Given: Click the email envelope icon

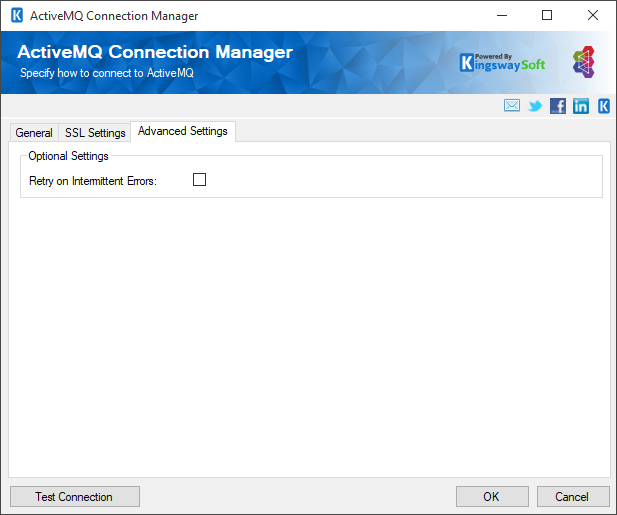Looking at the screenshot, I should 512,105.
